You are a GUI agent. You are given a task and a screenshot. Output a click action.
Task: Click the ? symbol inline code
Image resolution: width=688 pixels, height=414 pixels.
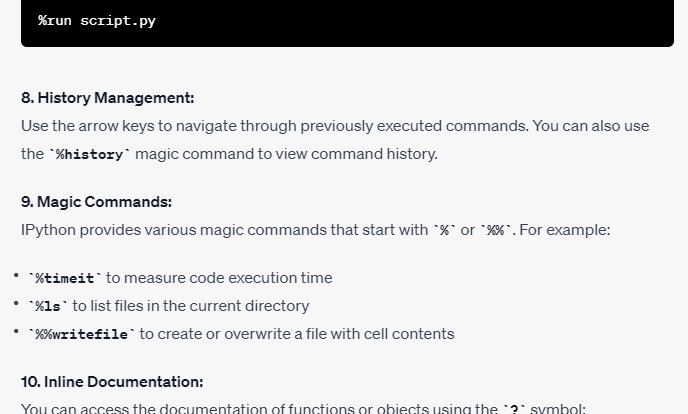click(514, 409)
